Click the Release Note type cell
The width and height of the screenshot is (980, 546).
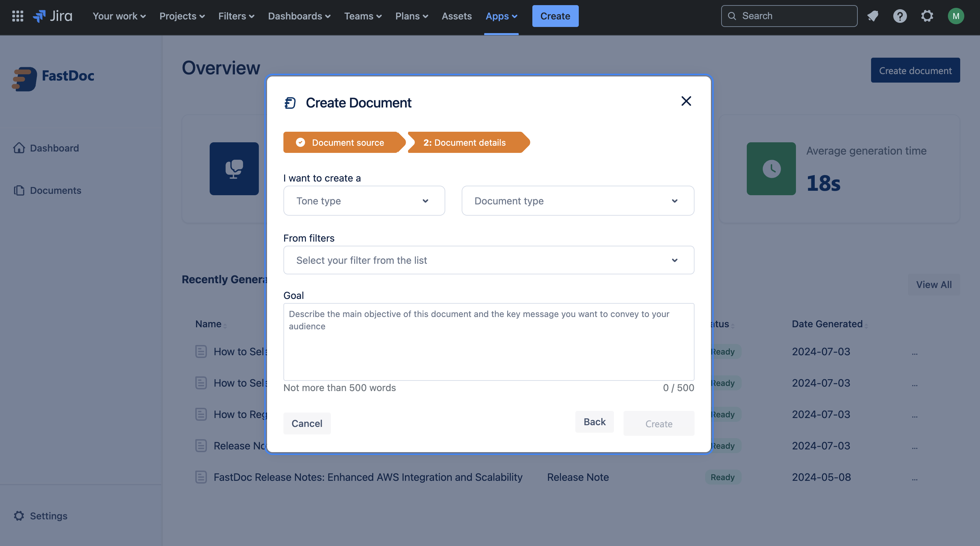tap(577, 477)
